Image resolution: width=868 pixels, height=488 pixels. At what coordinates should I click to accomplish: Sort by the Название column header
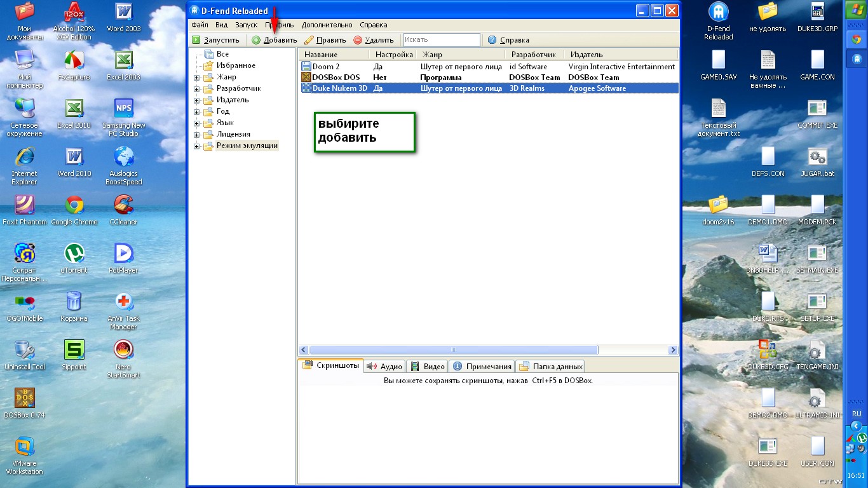click(333, 55)
